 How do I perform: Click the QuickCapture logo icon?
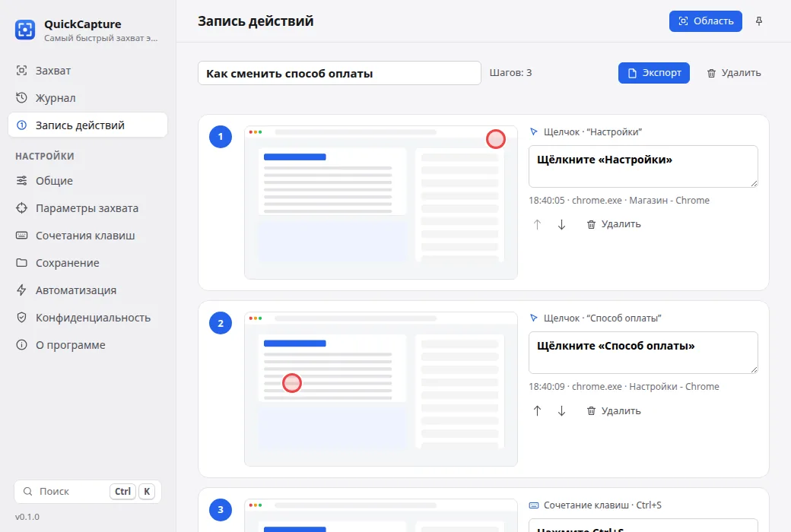[x=24, y=30]
